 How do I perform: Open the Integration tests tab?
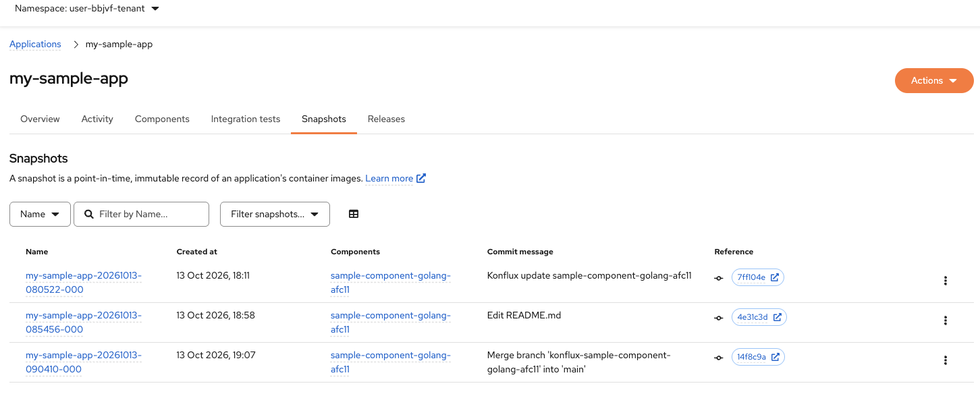pyautogui.click(x=246, y=119)
